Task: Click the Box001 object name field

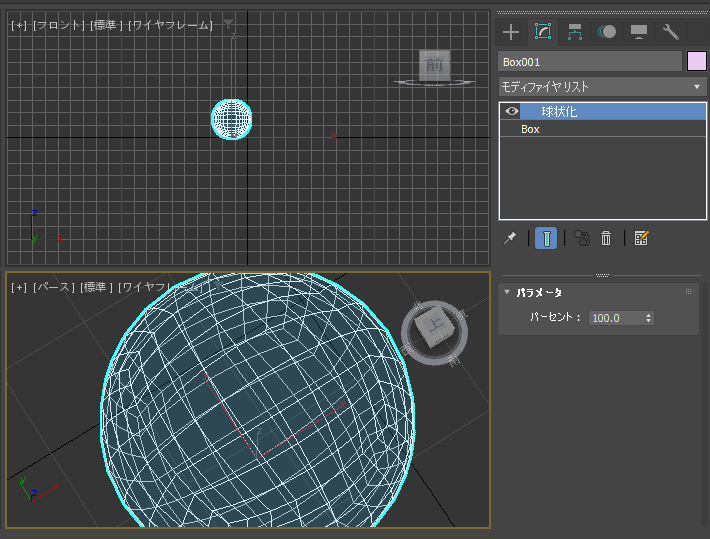Action: tap(590, 62)
